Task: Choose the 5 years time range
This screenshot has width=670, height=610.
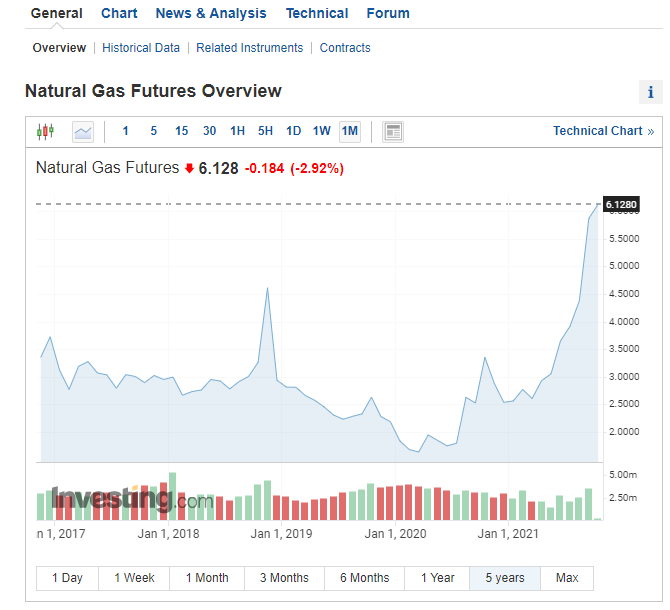Action: tap(505, 578)
